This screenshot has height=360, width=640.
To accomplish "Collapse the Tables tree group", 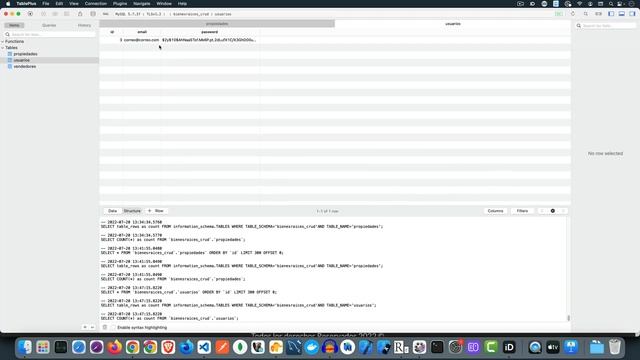I will point(3,48).
